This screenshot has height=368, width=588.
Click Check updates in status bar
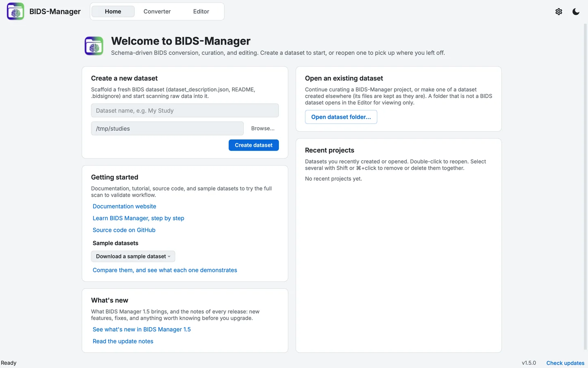coord(566,363)
